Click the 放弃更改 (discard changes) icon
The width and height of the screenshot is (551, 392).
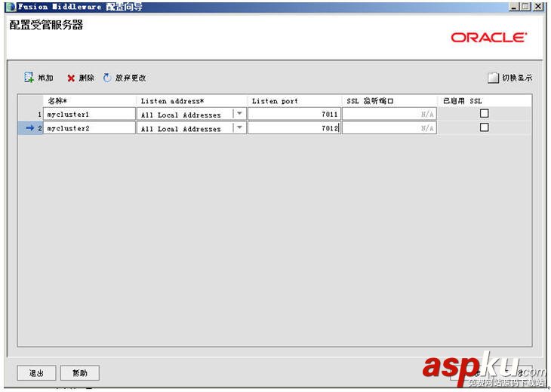(x=107, y=78)
